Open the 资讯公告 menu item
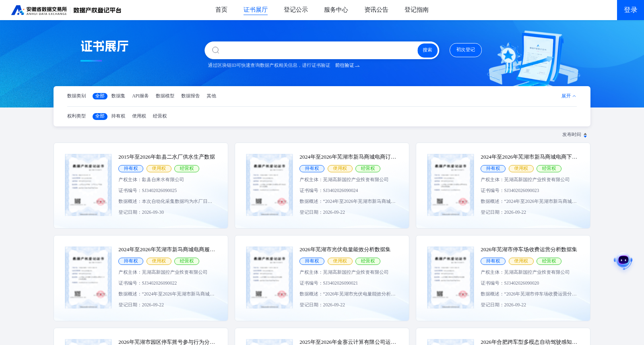 coord(376,10)
